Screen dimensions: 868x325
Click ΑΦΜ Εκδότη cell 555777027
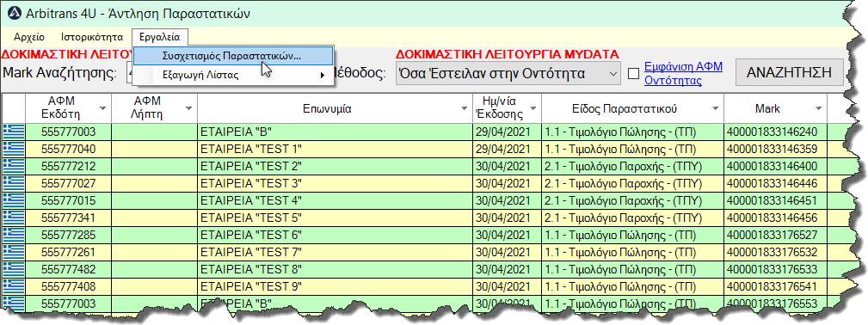tap(69, 184)
